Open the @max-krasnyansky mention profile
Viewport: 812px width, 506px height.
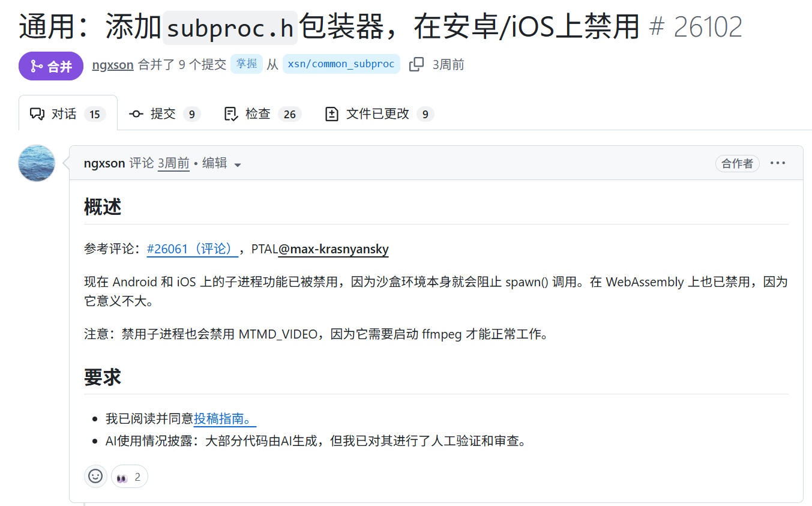click(x=333, y=249)
